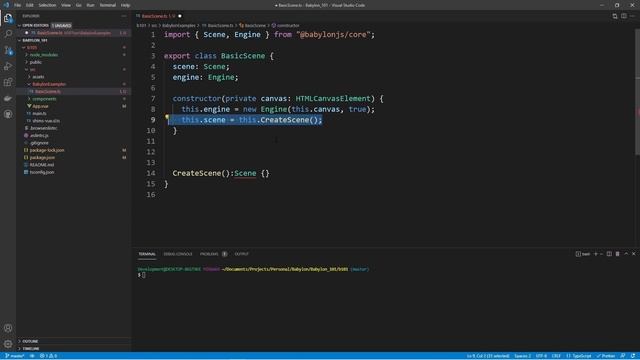The height and width of the screenshot is (360, 640).
Task: Click the lightbulb quick-fix icon on line 9
Action: [167, 117]
